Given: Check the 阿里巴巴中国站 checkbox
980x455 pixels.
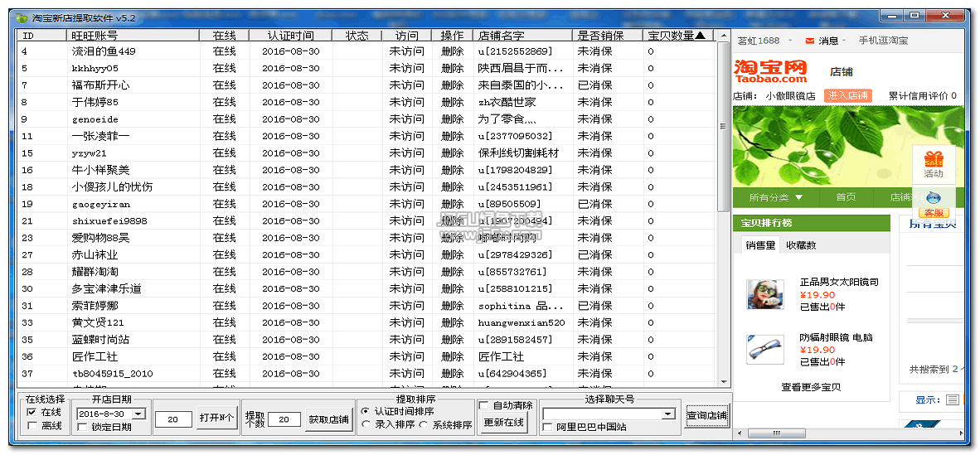Looking at the screenshot, I should click(x=547, y=427).
